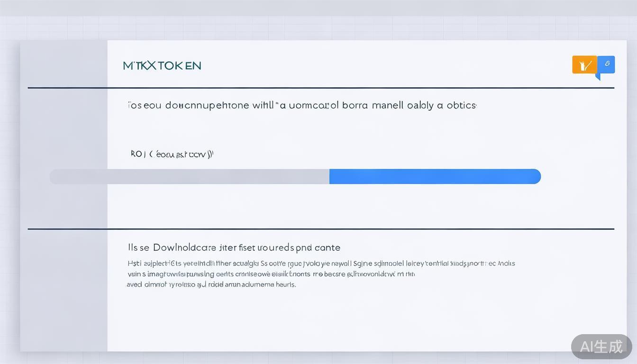Click the tail of the blue speech bubble

(598, 76)
